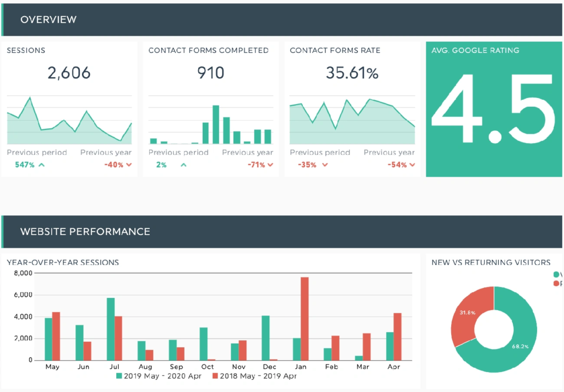The image size is (564, 392).
Task: Click the green up arrow beside 547%
Action: pyautogui.click(x=42, y=165)
